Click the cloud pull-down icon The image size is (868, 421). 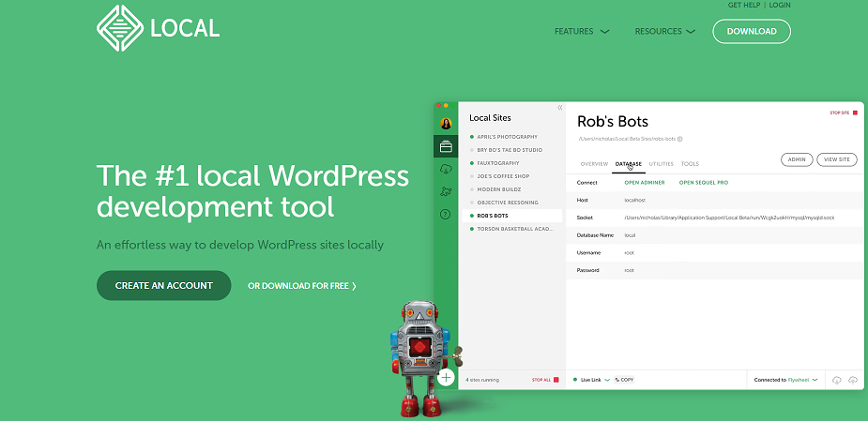pos(837,380)
